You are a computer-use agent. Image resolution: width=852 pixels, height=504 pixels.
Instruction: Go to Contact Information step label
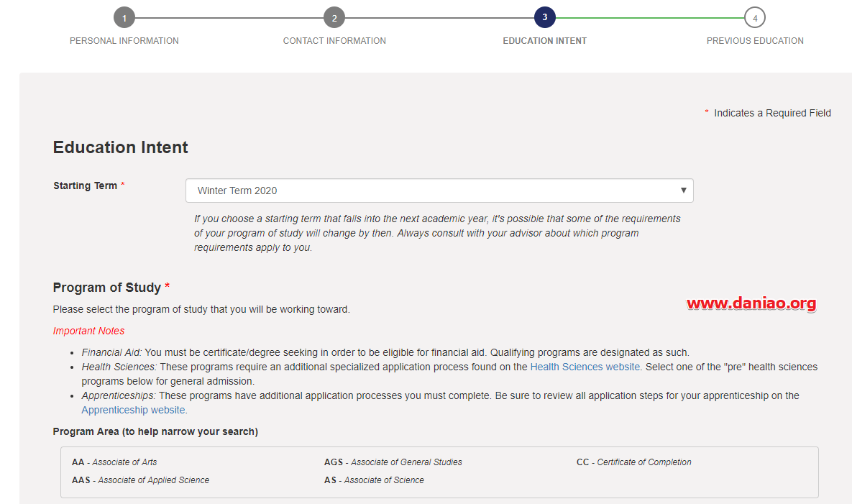tap(334, 41)
